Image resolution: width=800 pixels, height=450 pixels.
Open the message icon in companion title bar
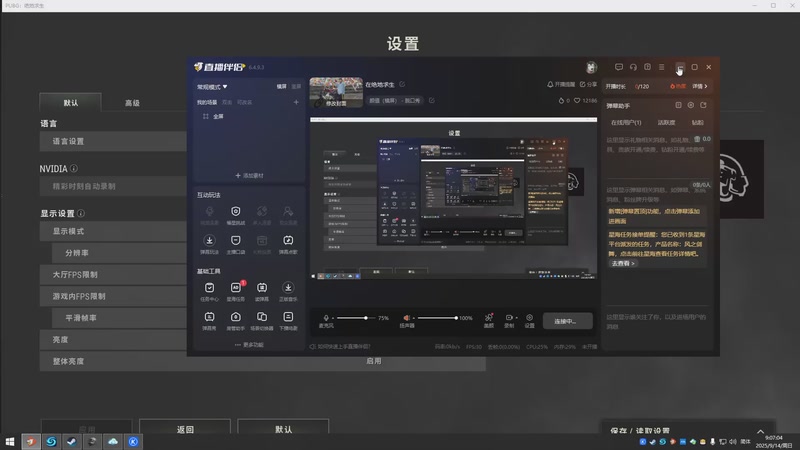pyautogui.click(x=619, y=67)
